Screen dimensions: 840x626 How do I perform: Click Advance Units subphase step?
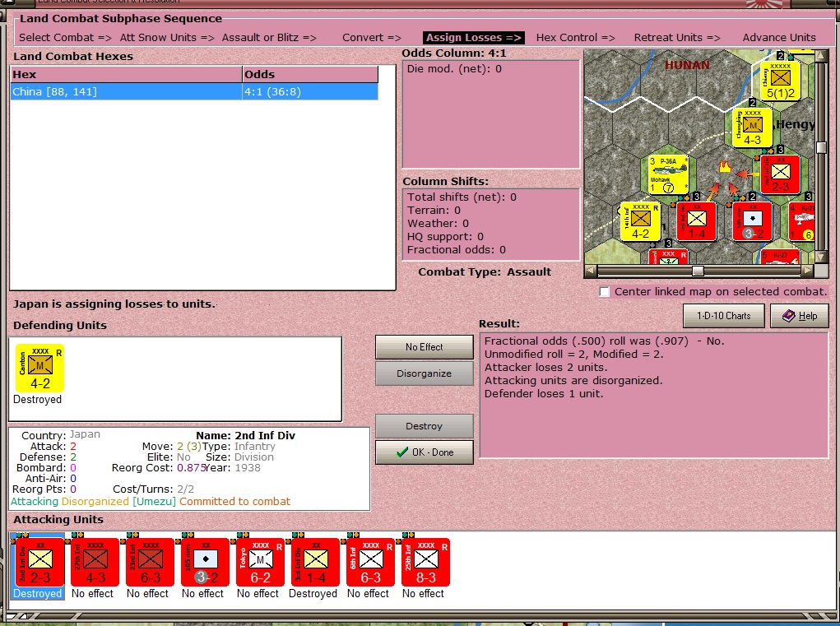[x=779, y=38]
